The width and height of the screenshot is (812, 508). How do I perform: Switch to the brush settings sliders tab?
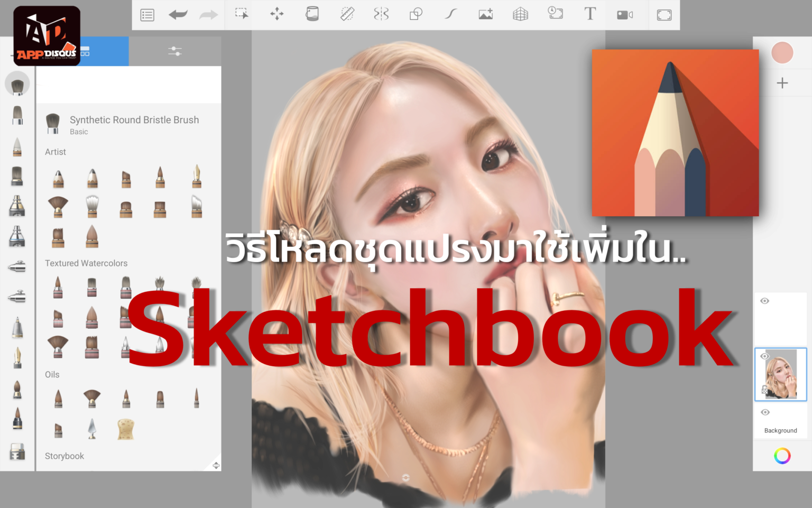click(x=175, y=51)
